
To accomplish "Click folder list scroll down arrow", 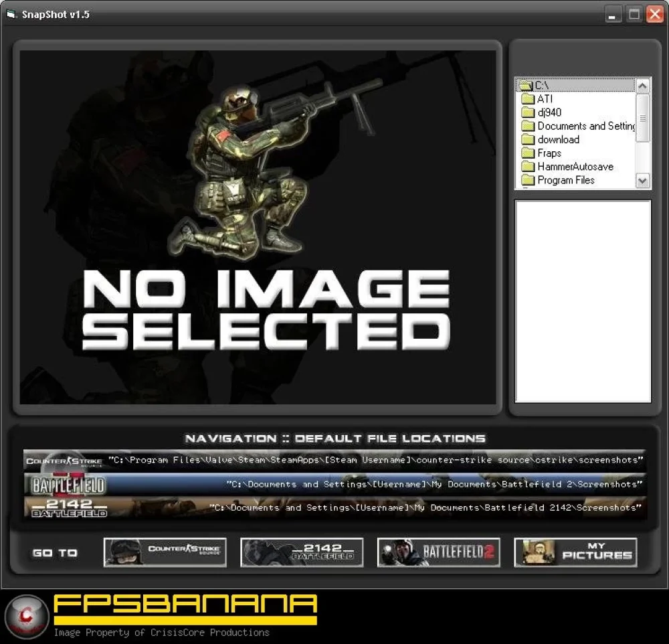I will coord(642,181).
